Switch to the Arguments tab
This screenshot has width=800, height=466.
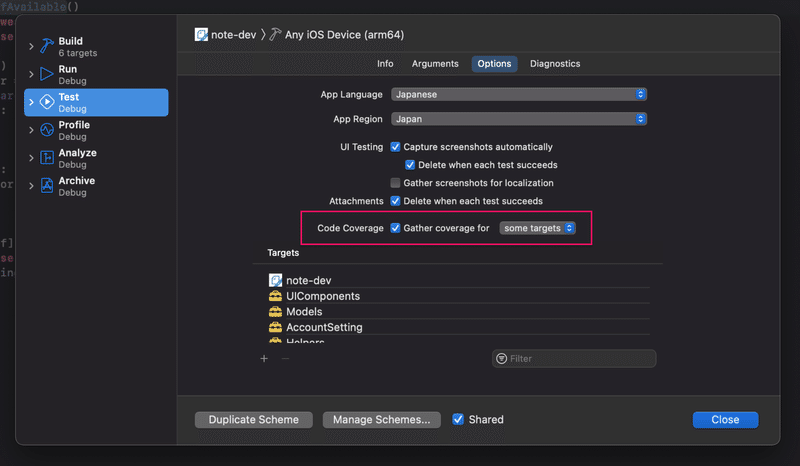435,64
